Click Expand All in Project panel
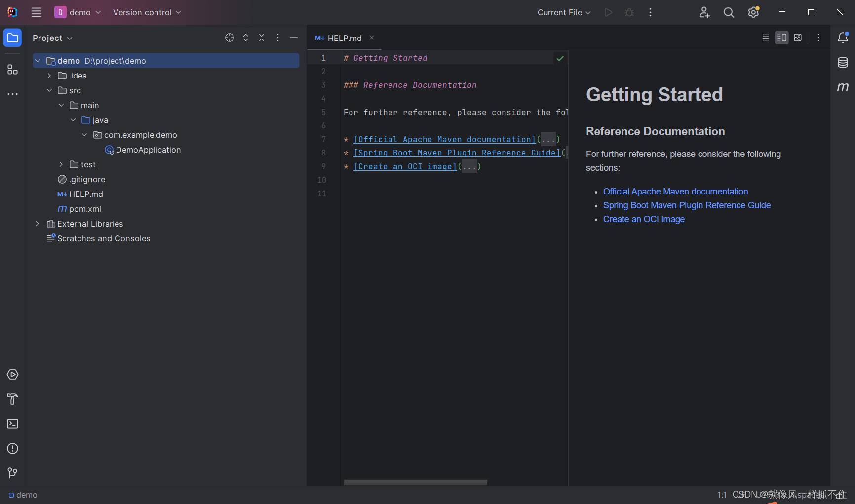This screenshot has height=504, width=855. (246, 38)
